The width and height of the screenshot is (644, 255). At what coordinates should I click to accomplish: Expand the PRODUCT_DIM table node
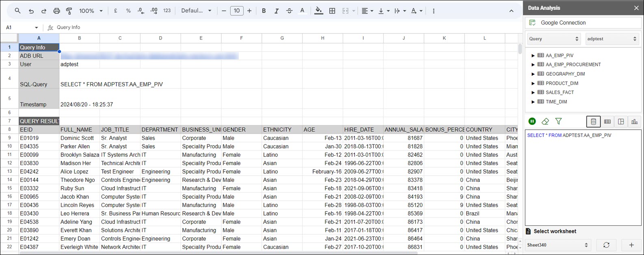[533, 83]
